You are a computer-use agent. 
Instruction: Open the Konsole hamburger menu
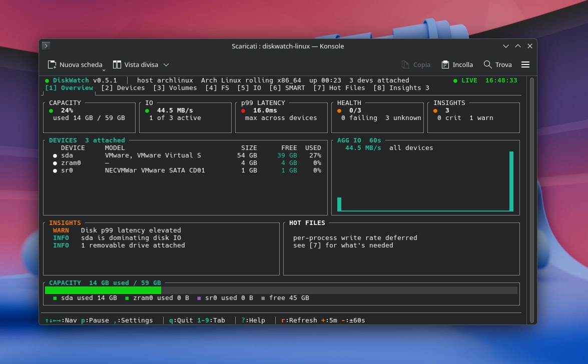click(x=525, y=65)
